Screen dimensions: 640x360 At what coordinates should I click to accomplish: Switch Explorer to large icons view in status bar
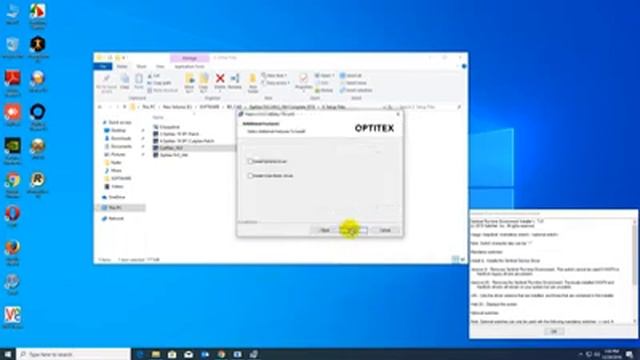click(462, 259)
